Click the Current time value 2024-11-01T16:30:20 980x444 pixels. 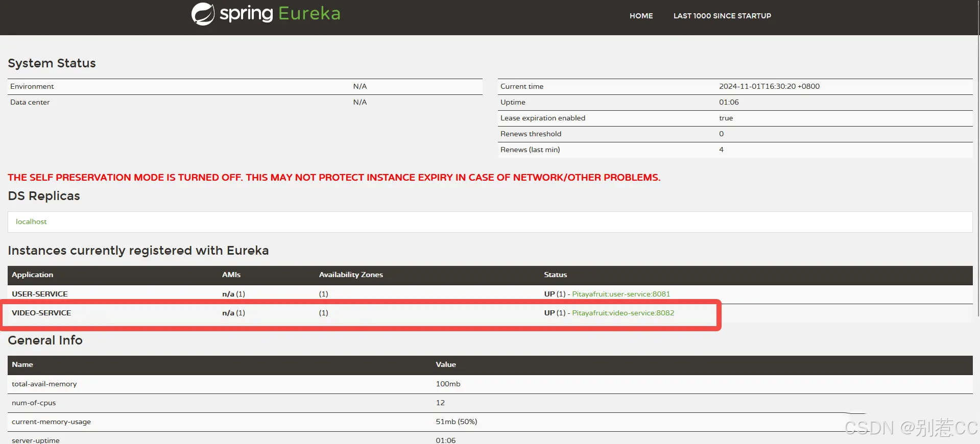point(769,86)
